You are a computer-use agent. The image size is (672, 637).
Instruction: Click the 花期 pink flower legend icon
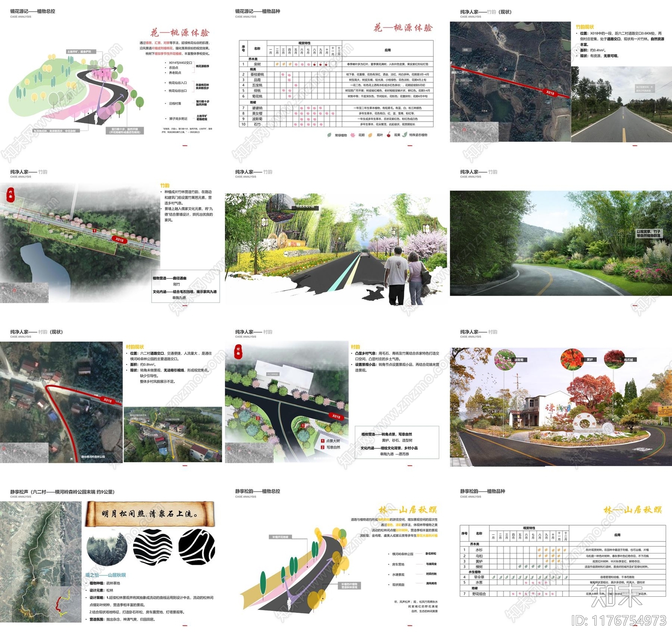[353, 135]
